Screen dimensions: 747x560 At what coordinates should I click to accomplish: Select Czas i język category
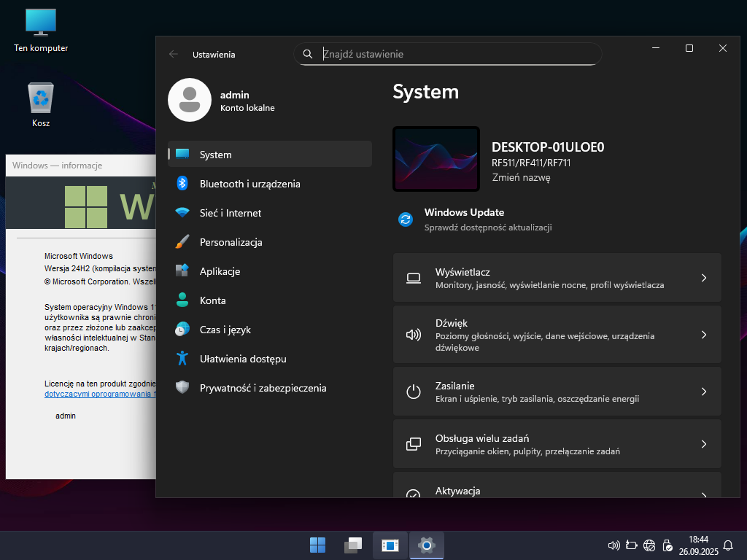tap(225, 330)
